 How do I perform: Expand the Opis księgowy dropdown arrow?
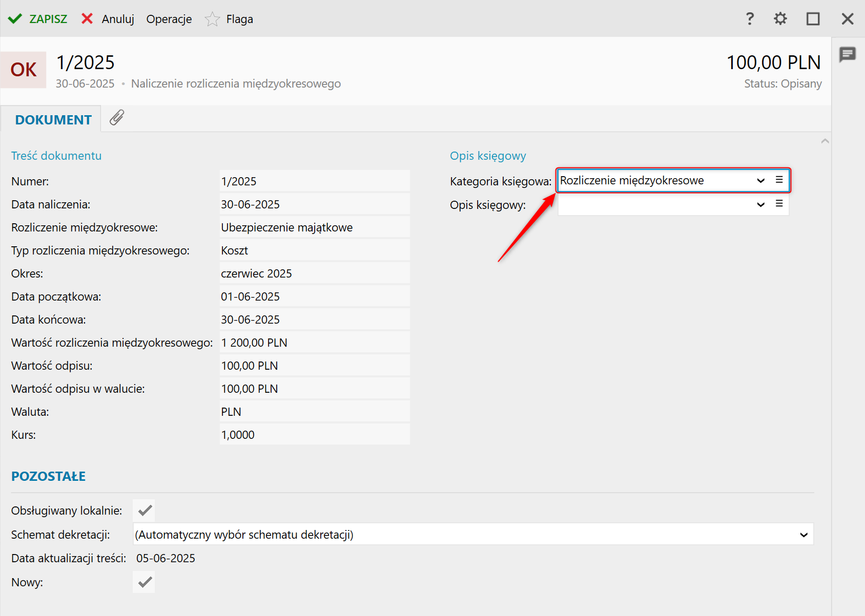(x=760, y=204)
